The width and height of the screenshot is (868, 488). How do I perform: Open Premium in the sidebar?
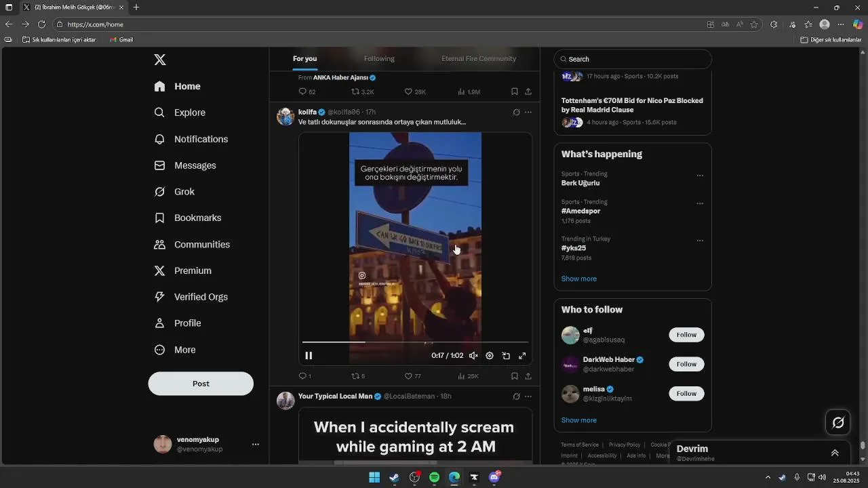coord(182,270)
